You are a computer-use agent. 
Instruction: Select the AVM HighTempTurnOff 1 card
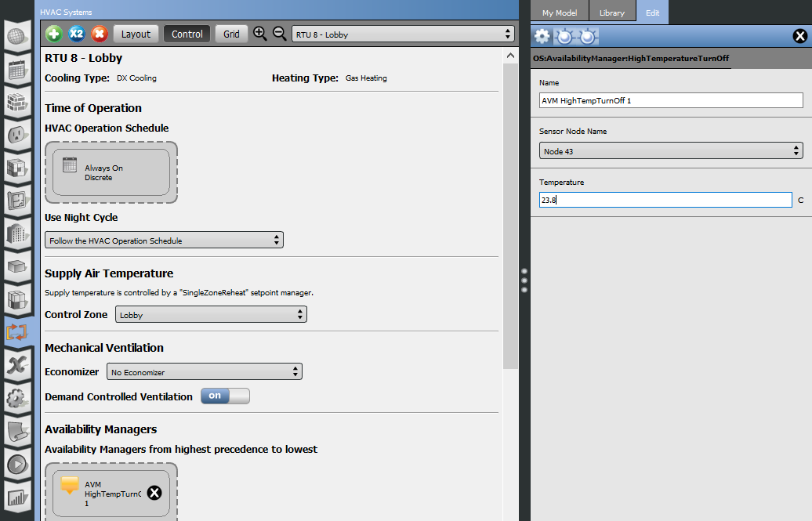tap(111, 493)
